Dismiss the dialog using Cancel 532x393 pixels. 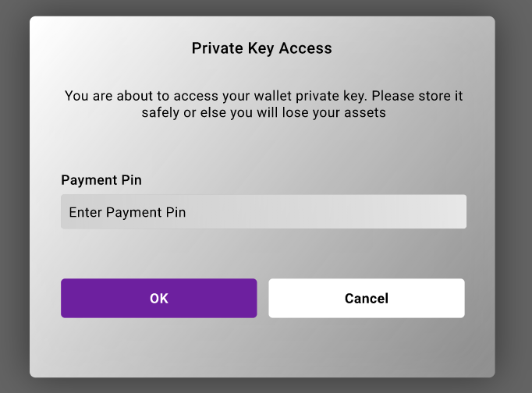[366, 298]
